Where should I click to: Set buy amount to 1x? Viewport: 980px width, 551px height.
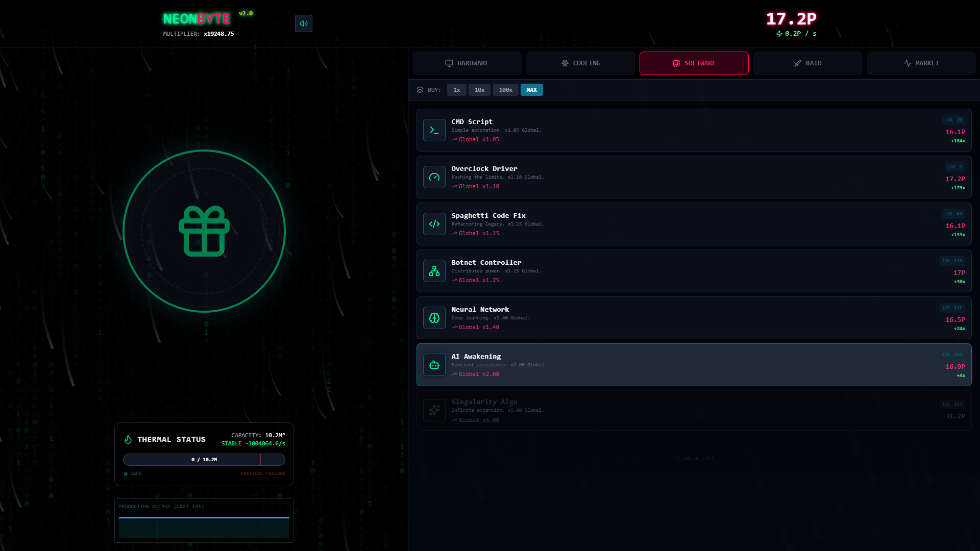[x=456, y=90]
